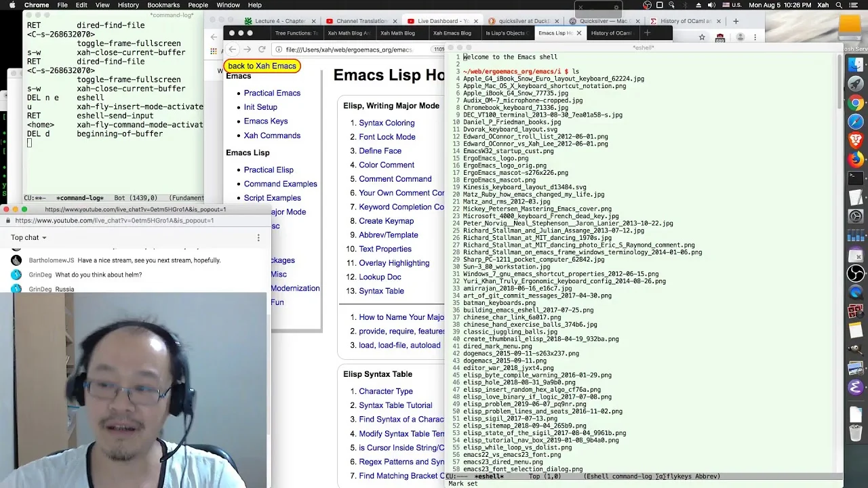Launch Launchpad rocket icon in Dock
This screenshot has width=868, height=488.
click(x=856, y=85)
